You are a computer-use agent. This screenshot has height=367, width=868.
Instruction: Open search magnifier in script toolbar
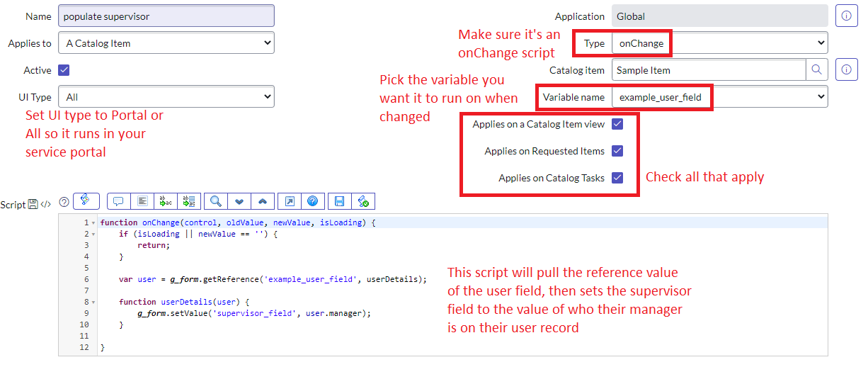click(x=216, y=201)
